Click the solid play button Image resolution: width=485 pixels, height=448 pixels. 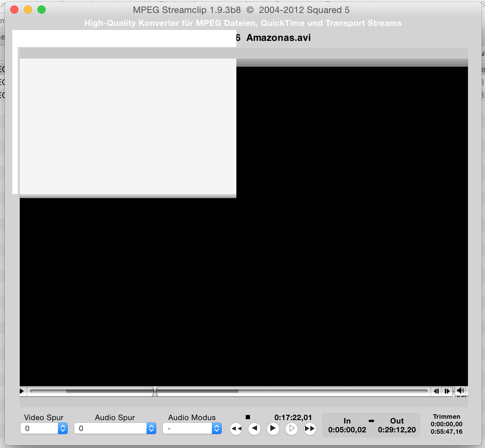pos(273,429)
